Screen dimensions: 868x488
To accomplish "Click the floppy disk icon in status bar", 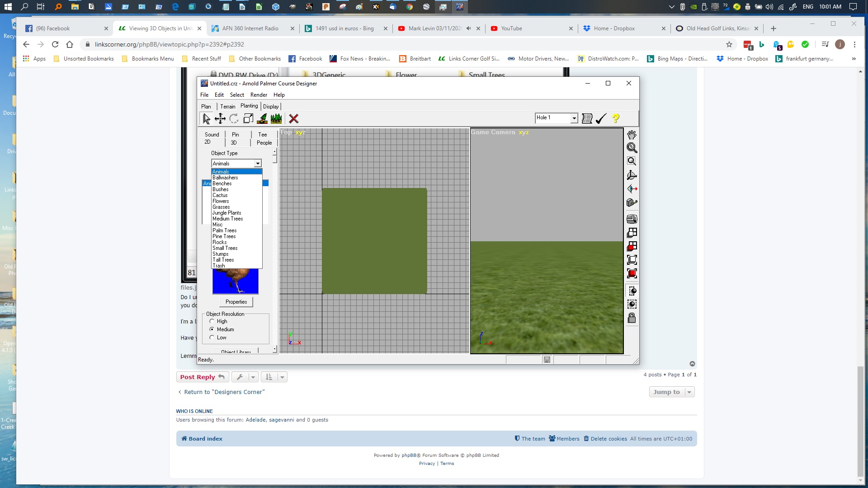I will click(547, 360).
